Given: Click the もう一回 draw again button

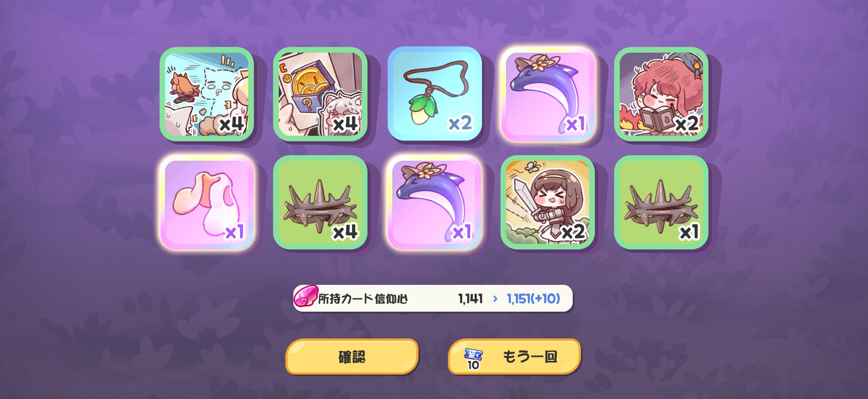Looking at the screenshot, I should (x=514, y=357).
